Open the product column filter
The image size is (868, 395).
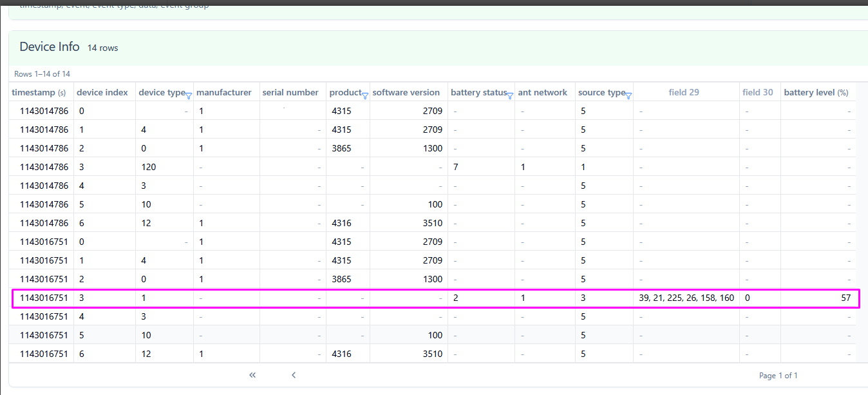tap(365, 95)
